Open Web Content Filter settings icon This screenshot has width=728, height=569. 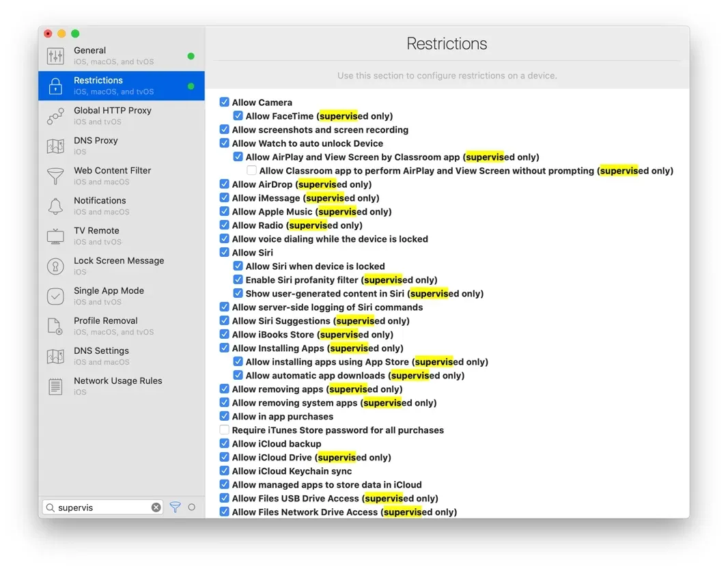tap(55, 176)
